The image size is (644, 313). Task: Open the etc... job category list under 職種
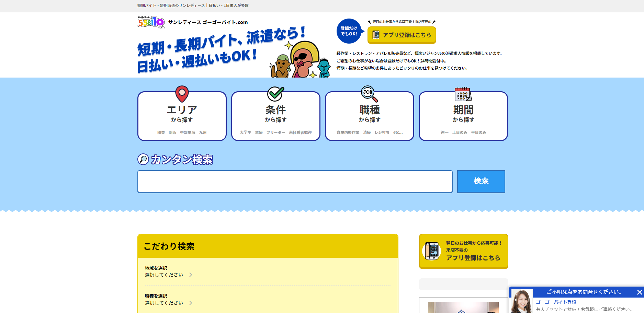[x=398, y=132]
